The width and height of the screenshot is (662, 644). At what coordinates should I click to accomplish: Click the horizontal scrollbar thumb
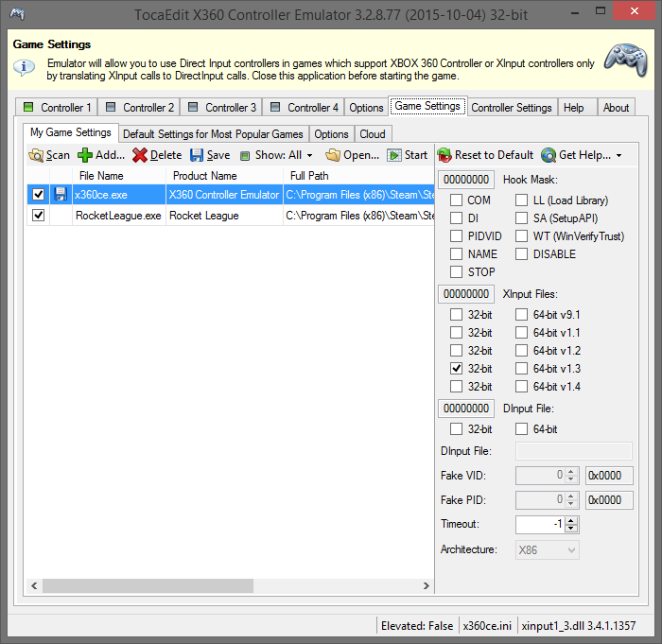tap(148, 585)
